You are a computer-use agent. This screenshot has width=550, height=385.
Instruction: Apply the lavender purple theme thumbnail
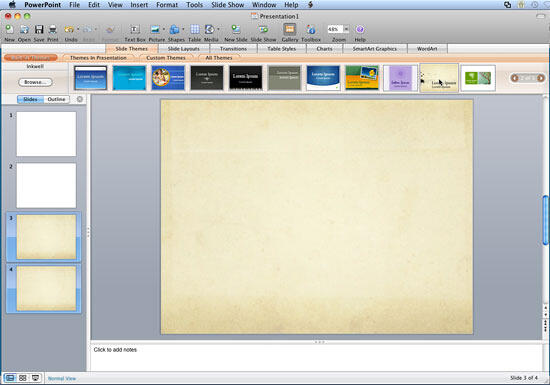point(400,78)
